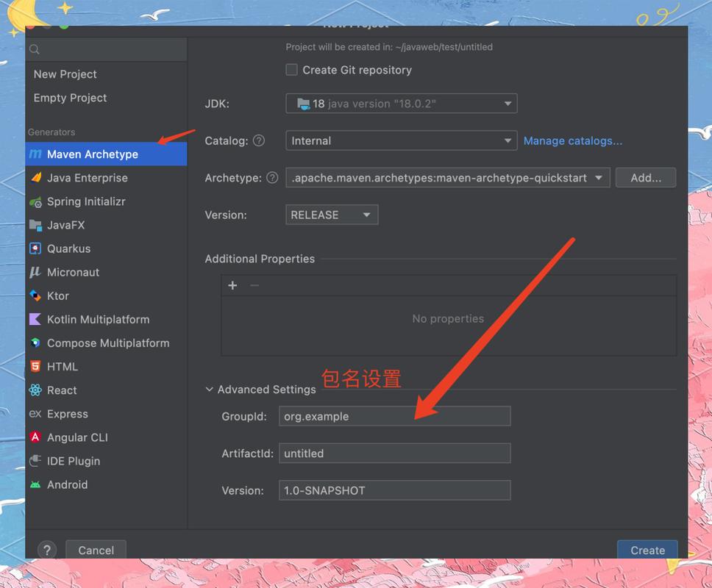Click the Archetype help question icon
Viewport: 712px width, 588px height.
[x=272, y=178]
